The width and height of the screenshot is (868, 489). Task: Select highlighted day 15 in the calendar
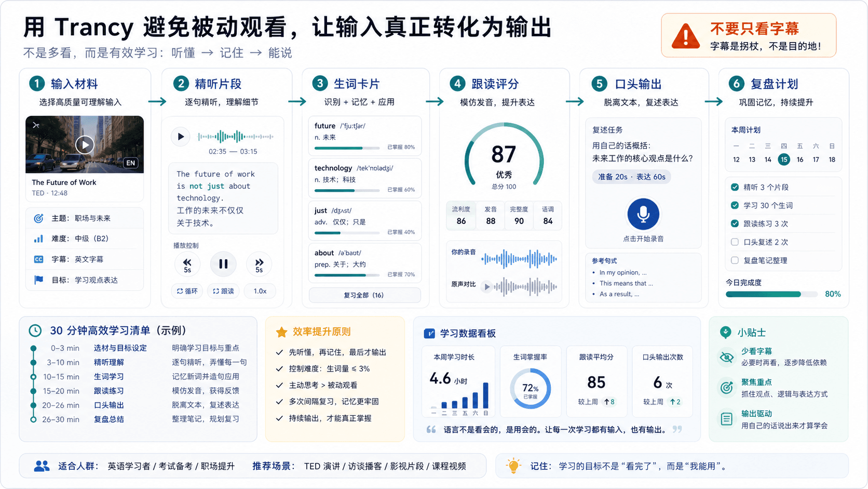point(784,160)
